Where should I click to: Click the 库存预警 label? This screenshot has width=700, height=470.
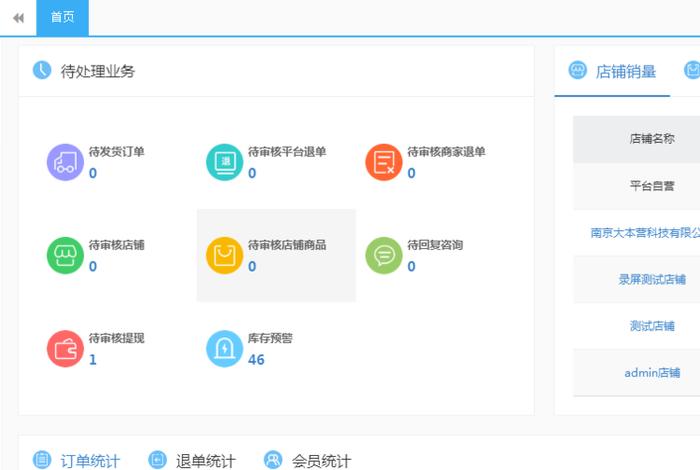tap(271, 338)
